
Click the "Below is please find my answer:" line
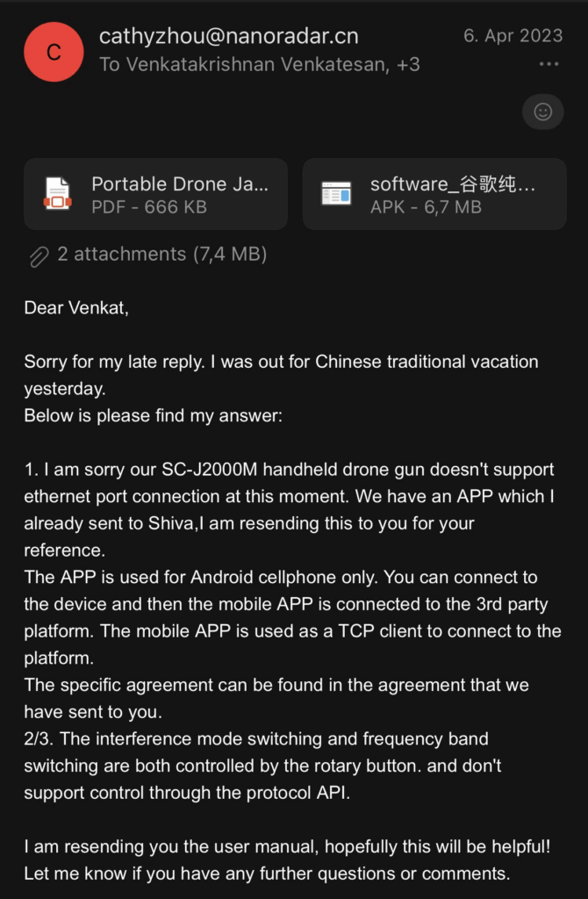click(153, 415)
